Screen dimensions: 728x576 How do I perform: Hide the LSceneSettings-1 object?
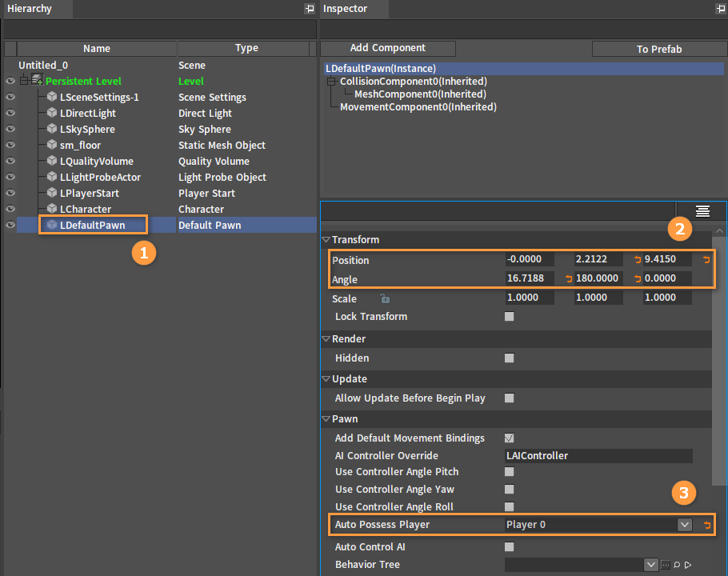[10, 97]
